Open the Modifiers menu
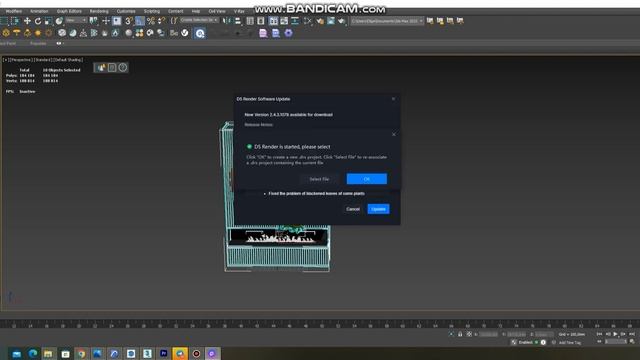The width and height of the screenshot is (640, 360). 14,11
